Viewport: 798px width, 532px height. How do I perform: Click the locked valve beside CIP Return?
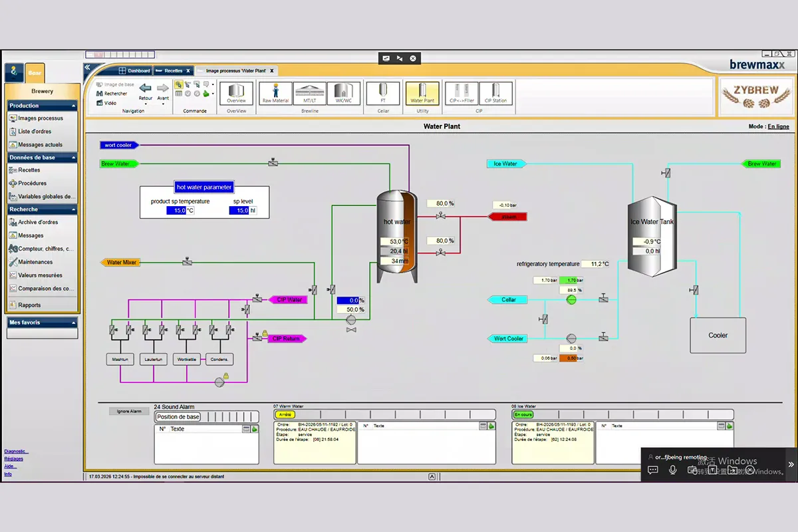pos(258,338)
